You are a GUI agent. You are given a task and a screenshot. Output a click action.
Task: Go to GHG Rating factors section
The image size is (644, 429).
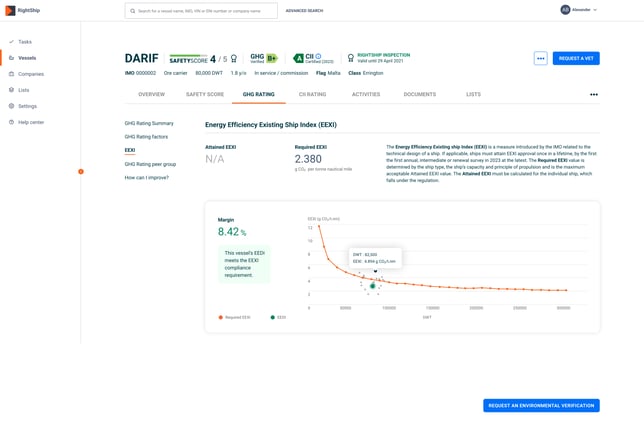click(146, 137)
